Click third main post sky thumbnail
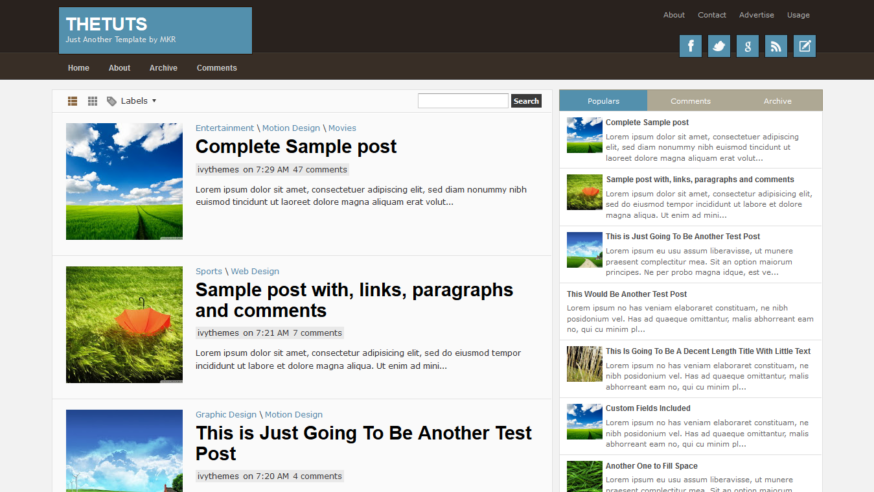The width and height of the screenshot is (874, 492). pyautogui.click(x=124, y=451)
